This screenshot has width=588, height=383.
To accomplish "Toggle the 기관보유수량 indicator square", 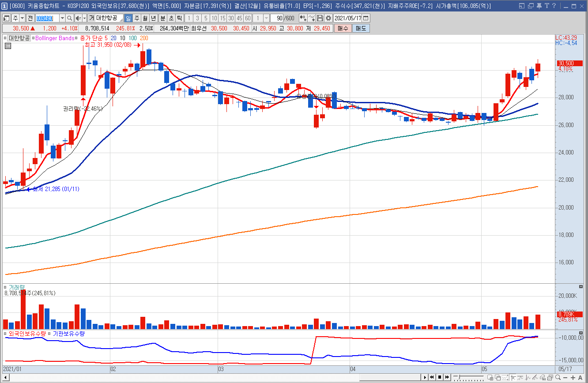I will pyautogui.click(x=49, y=334).
